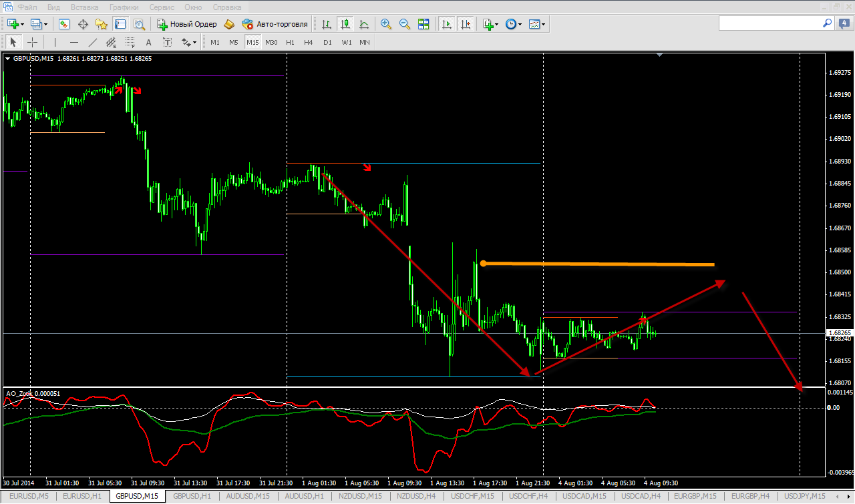The image size is (855, 504).
Task: Enable Авто-торговля button
Action: [x=275, y=24]
